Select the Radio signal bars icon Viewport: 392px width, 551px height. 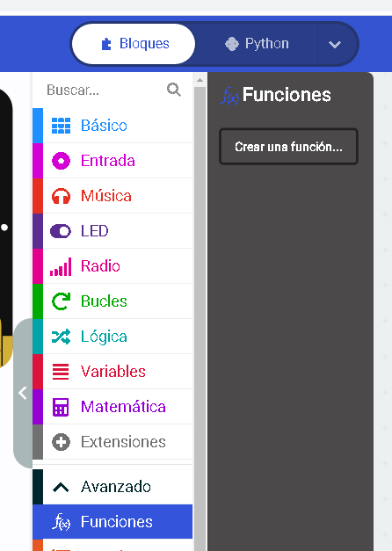pos(61,266)
